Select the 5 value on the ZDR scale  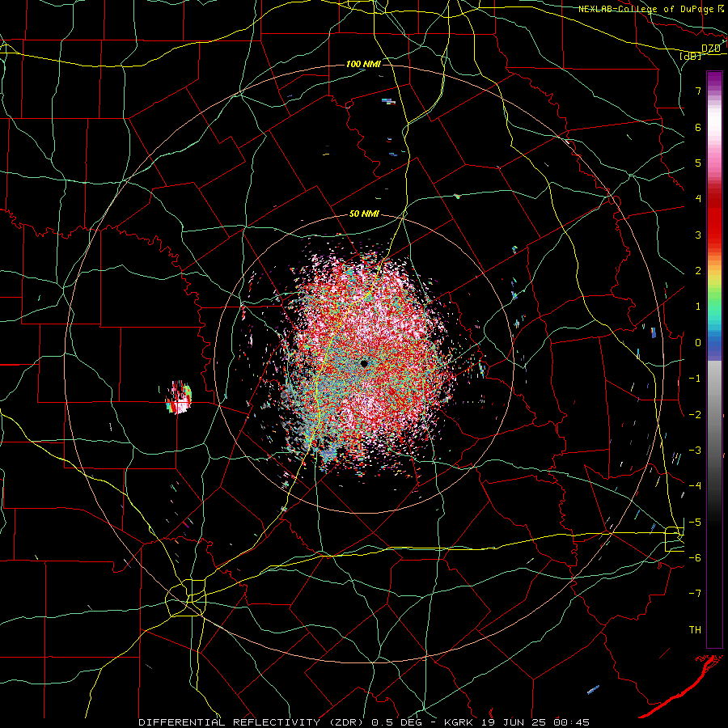pos(698,163)
